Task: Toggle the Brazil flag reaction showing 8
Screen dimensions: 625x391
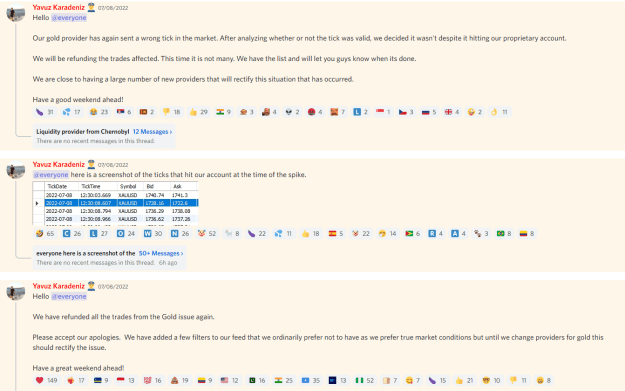Action: 504,234
